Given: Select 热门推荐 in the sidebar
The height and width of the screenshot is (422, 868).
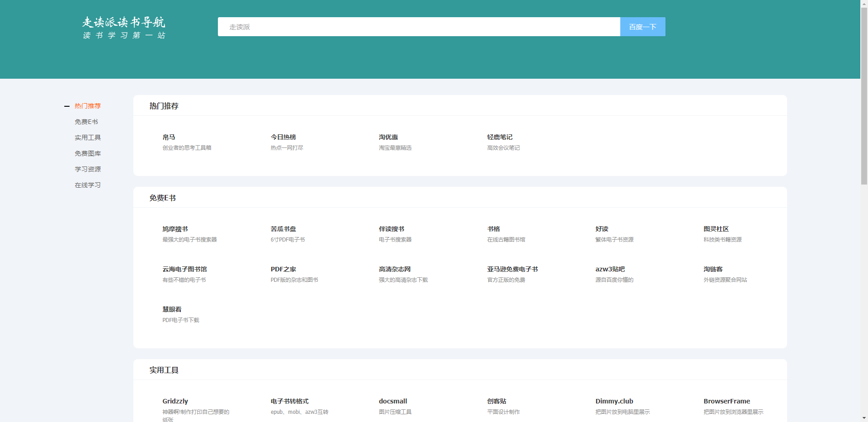Looking at the screenshot, I should [88, 106].
